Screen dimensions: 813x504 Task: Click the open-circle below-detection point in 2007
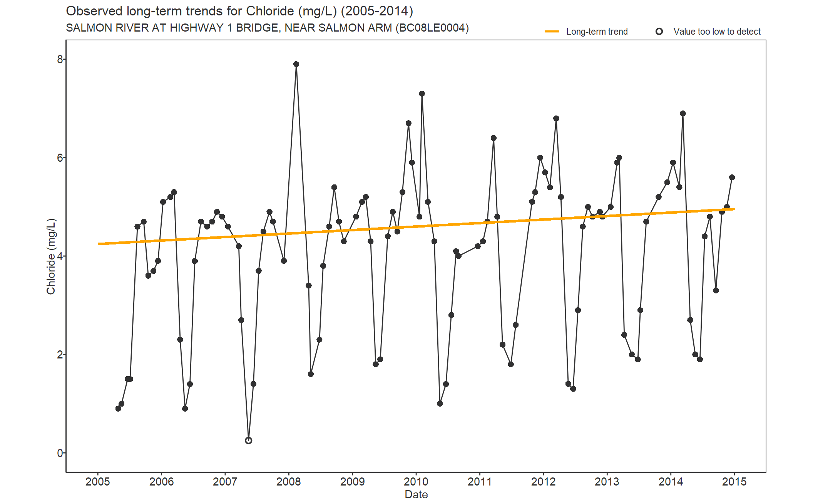click(249, 440)
